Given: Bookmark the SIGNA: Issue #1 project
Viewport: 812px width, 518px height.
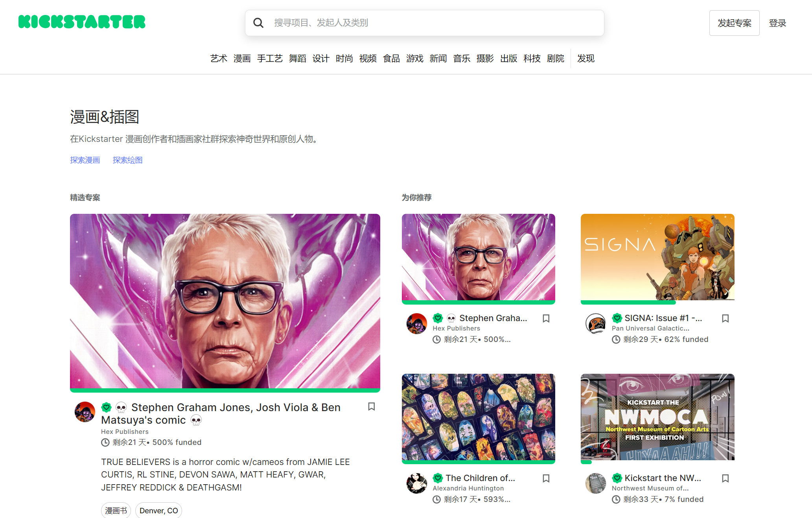Looking at the screenshot, I should coord(725,318).
